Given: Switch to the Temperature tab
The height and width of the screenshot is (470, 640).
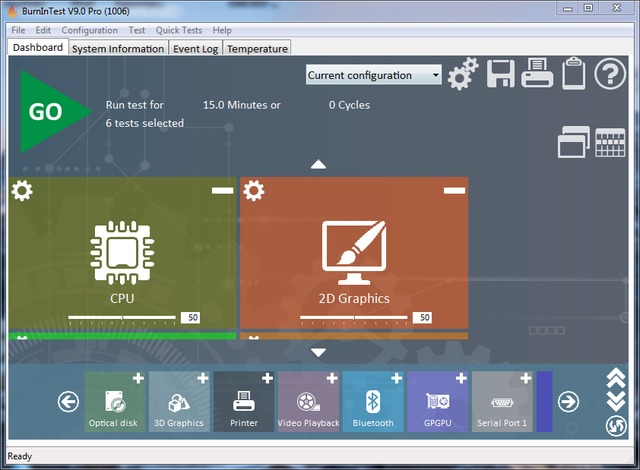Looking at the screenshot, I should [257, 48].
